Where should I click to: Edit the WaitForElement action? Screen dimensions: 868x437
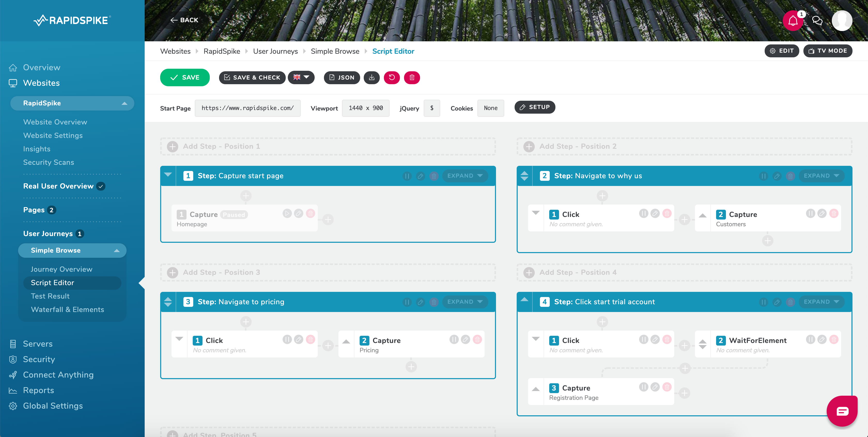[x=822, y=339]
